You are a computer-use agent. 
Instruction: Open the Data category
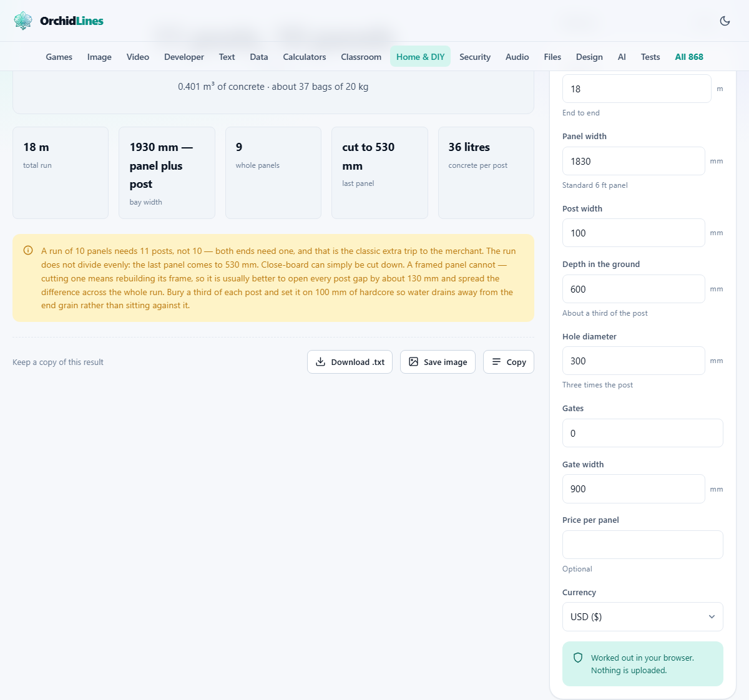259,57
